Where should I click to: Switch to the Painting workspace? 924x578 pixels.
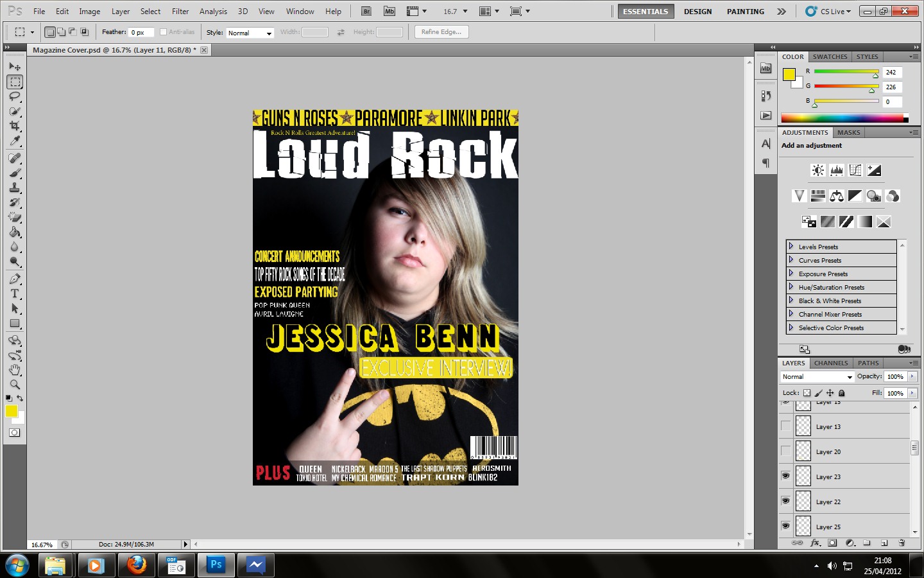[746, 12]
